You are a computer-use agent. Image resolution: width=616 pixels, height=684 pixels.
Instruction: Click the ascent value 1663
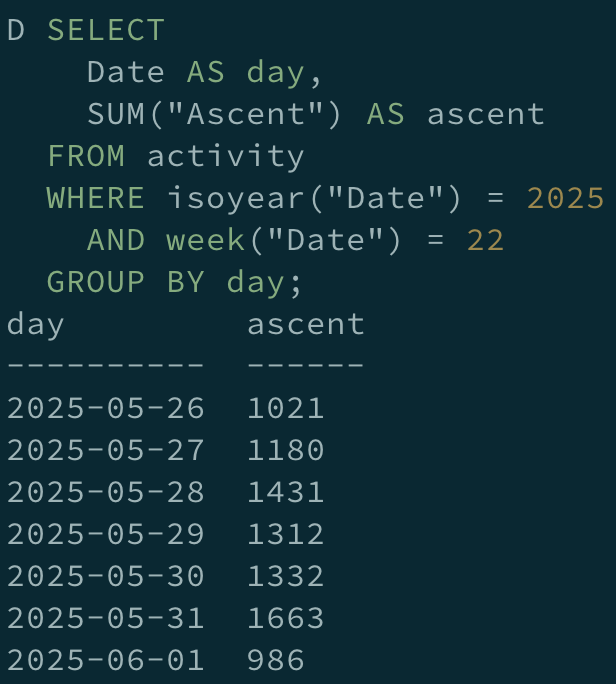click(285, 618)
